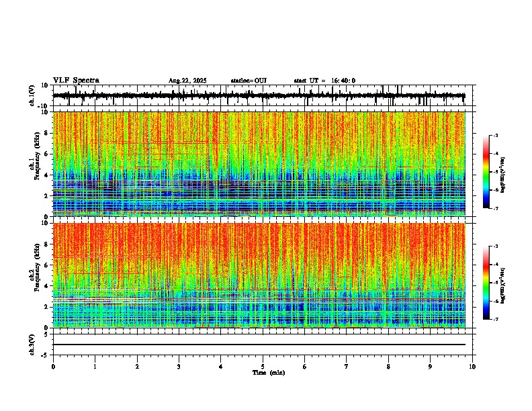The image size is (532, 411).
Task: Click the Time (min) axis title
Action: [x=269, y=373]
